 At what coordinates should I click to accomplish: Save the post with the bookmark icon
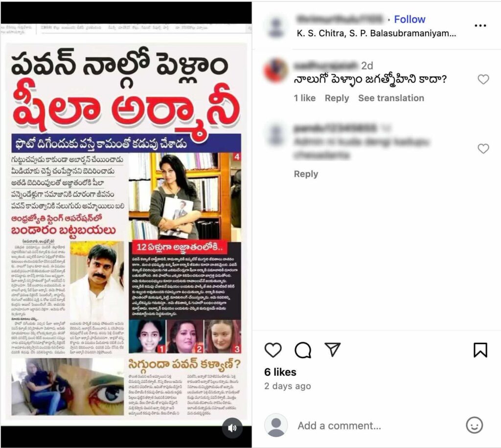[x=480, y=350]
